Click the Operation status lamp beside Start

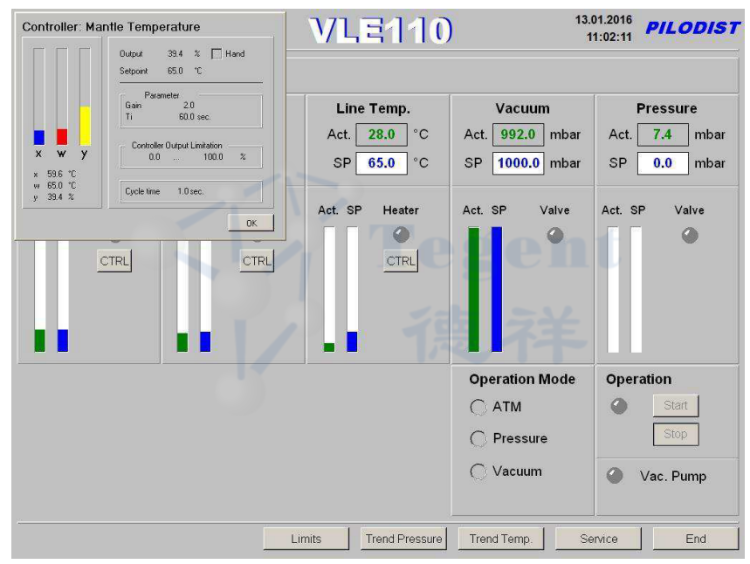[x=619, y=406]
